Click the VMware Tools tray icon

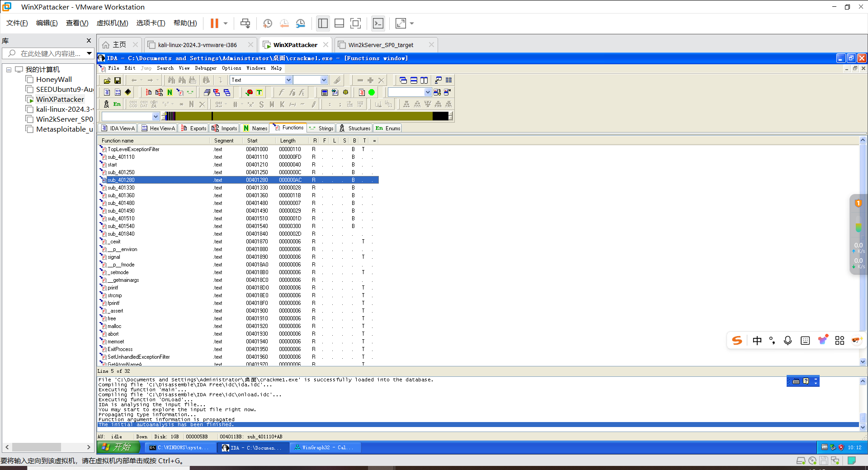(x=825, y=447)
